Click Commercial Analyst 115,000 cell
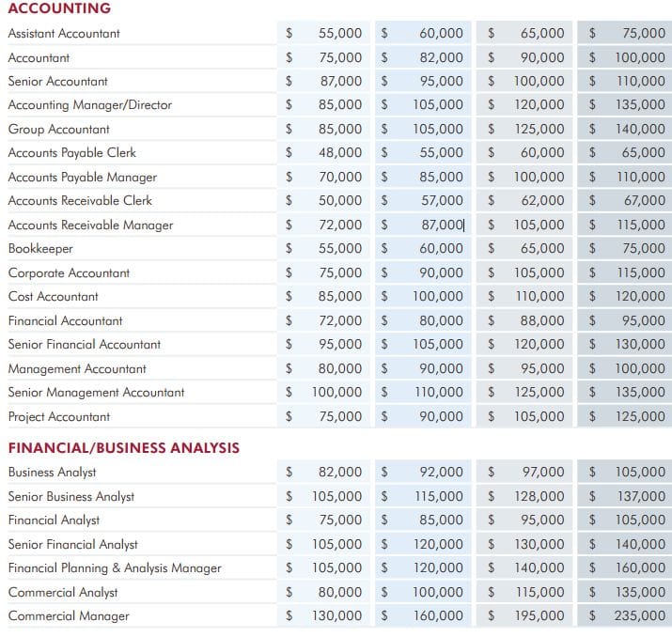Screen dimensions: 672x637 coord(524,592)
